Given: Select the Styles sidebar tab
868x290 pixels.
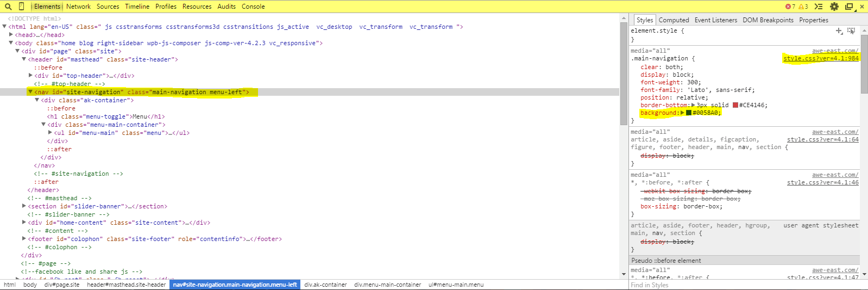Looking at the screenshot, I should pyautogui.click(x=645, y=20).
